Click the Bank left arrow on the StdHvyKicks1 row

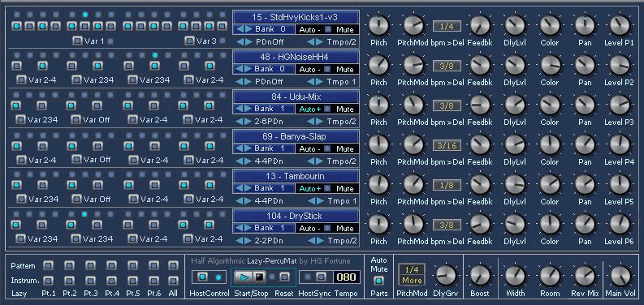(x=240, y=29)
